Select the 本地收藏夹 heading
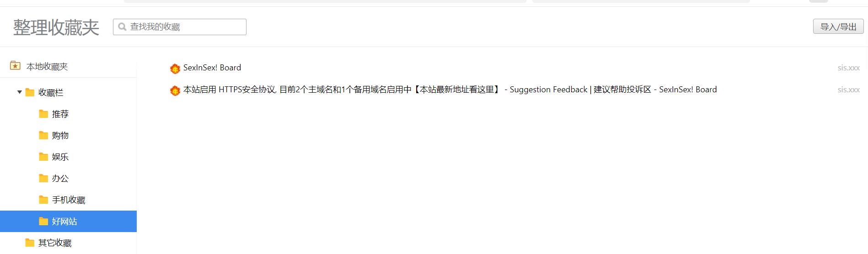The width and height of the screenshot is (868, 254). [47, 67]
